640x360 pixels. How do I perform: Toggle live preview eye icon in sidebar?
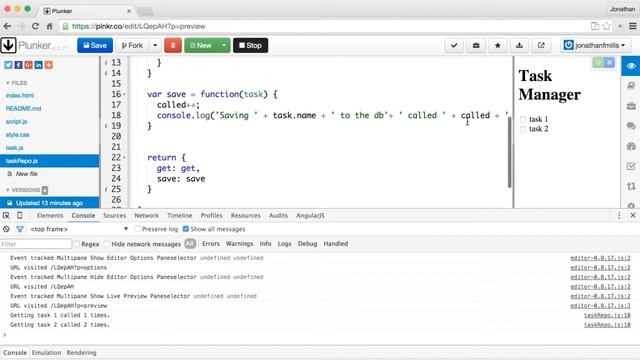631,66
